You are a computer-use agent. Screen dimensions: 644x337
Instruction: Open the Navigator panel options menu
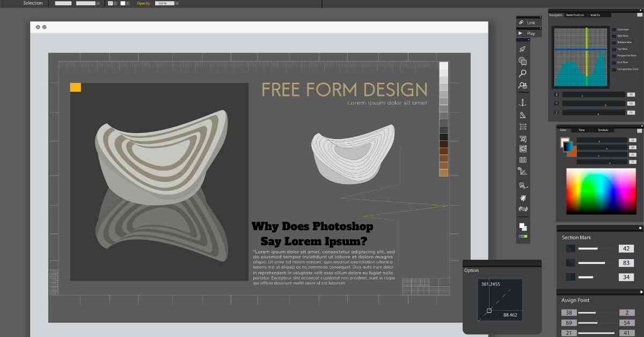click(639, 15)
